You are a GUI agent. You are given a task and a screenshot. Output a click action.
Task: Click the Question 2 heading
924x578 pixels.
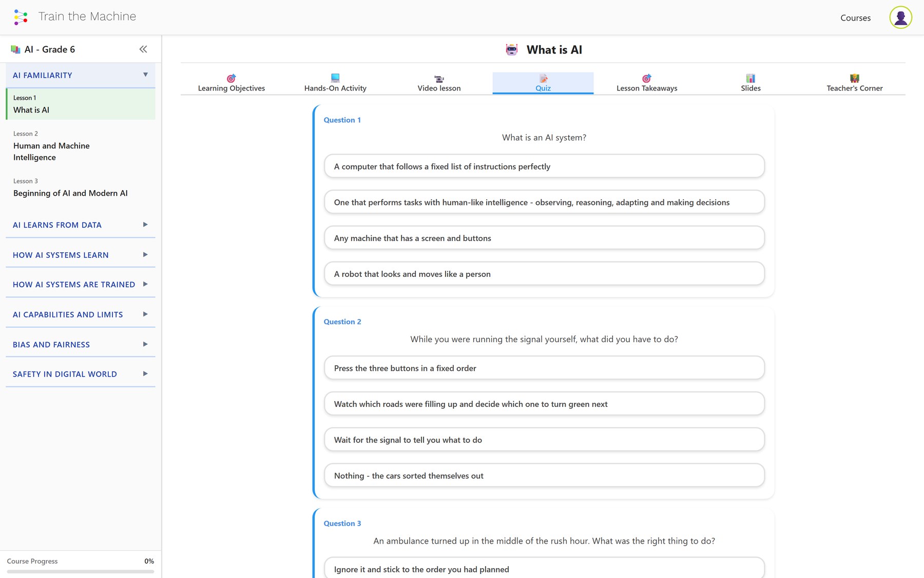point(342,322)
